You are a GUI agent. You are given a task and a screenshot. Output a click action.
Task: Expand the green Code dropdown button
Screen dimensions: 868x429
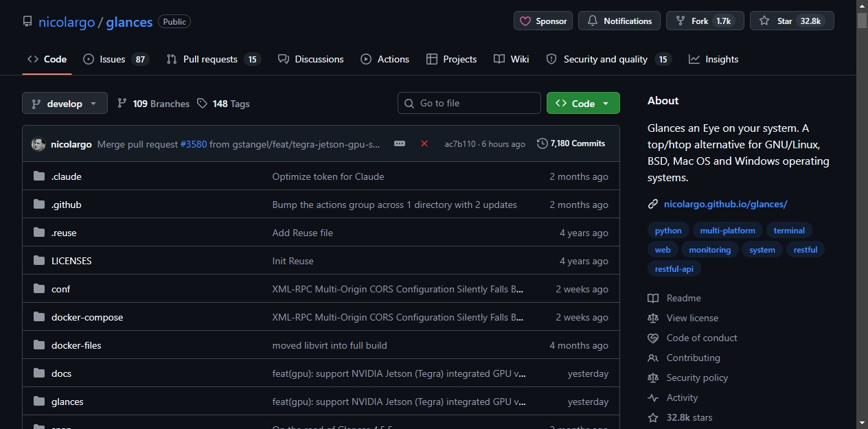pyautogui.click(x=583, y=103)
